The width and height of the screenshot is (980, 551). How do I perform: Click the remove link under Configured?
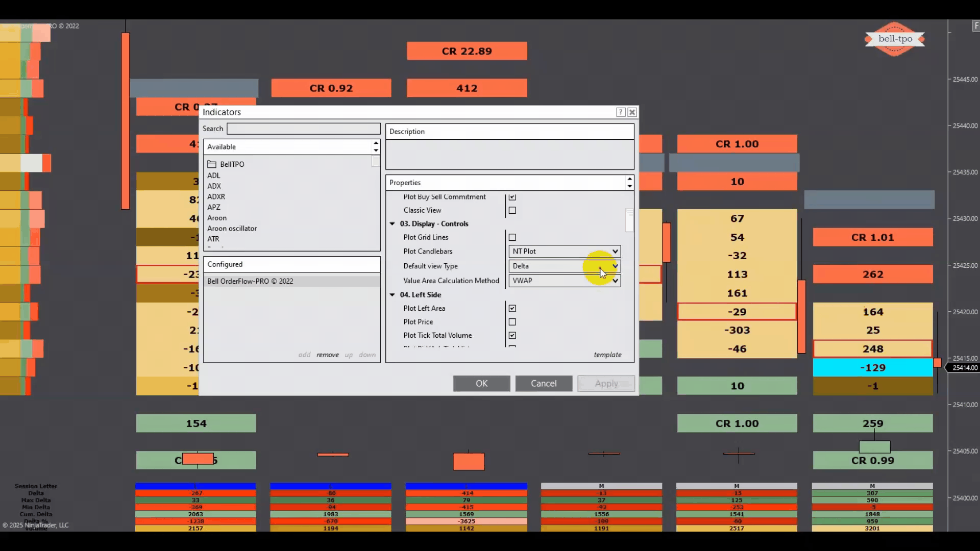[x=327, y=355]
